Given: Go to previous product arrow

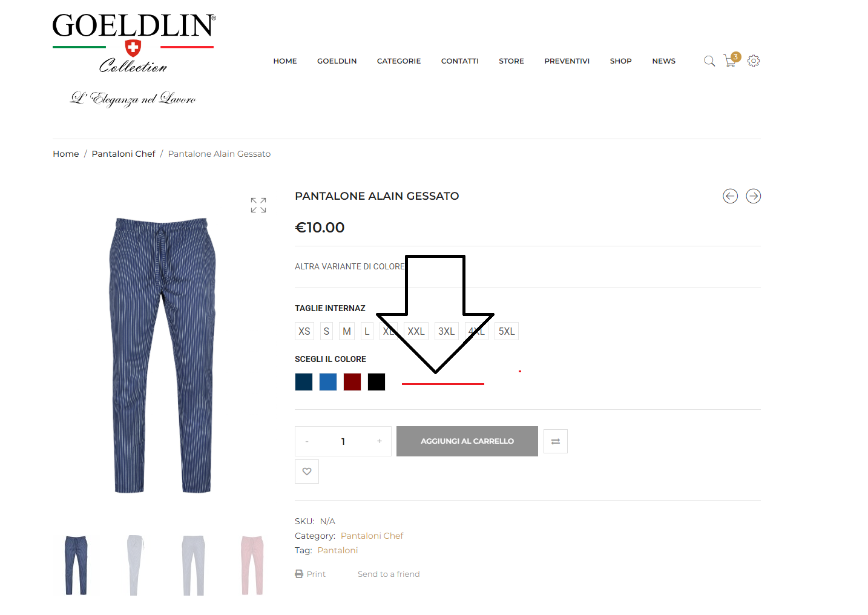Looking at the screenshot, I should (730, 196).
